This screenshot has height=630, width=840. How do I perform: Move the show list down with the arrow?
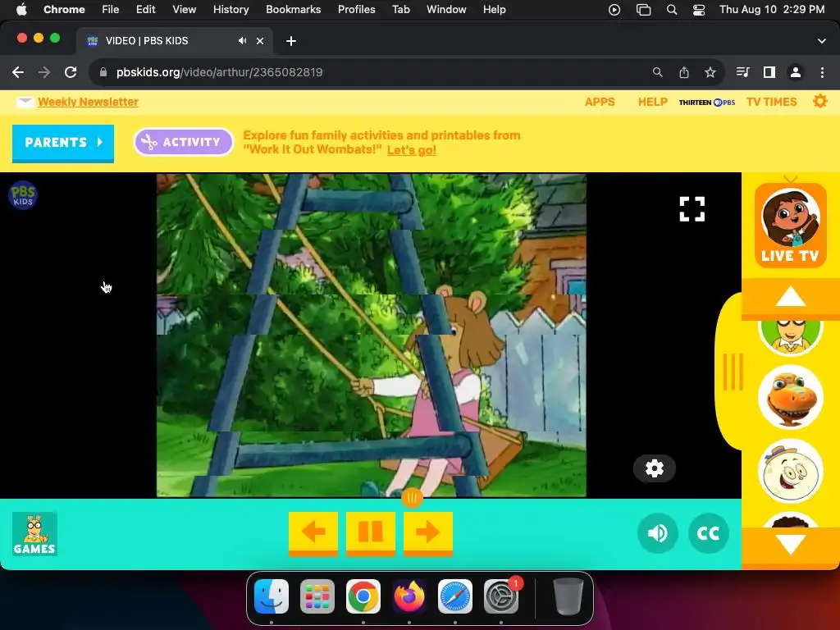[791, 546]
